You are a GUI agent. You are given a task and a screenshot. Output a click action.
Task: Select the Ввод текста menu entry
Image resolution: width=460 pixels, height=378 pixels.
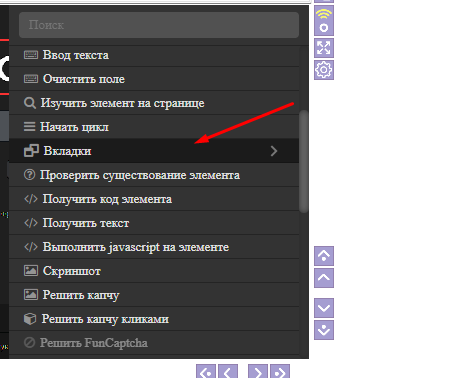[154, 55]
